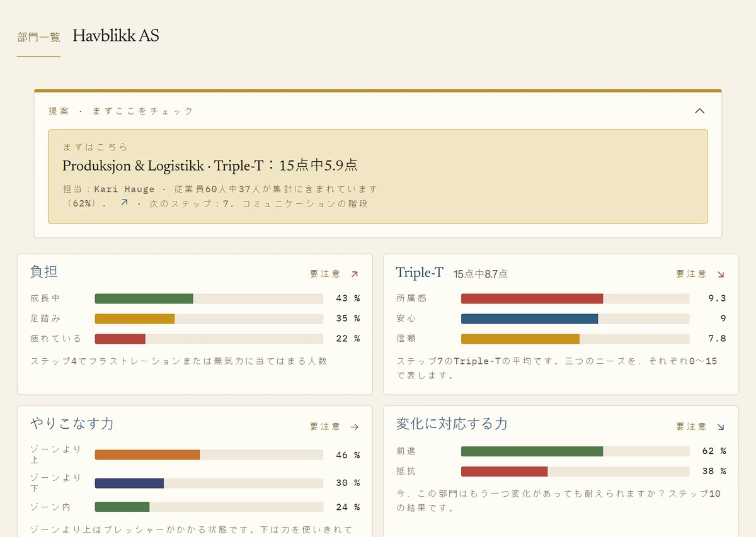This screenshot has width=756, height=537.
Task: Click the 46 % value for ゾーンより上
Action: pyautogui.click(x=348, y=455)
